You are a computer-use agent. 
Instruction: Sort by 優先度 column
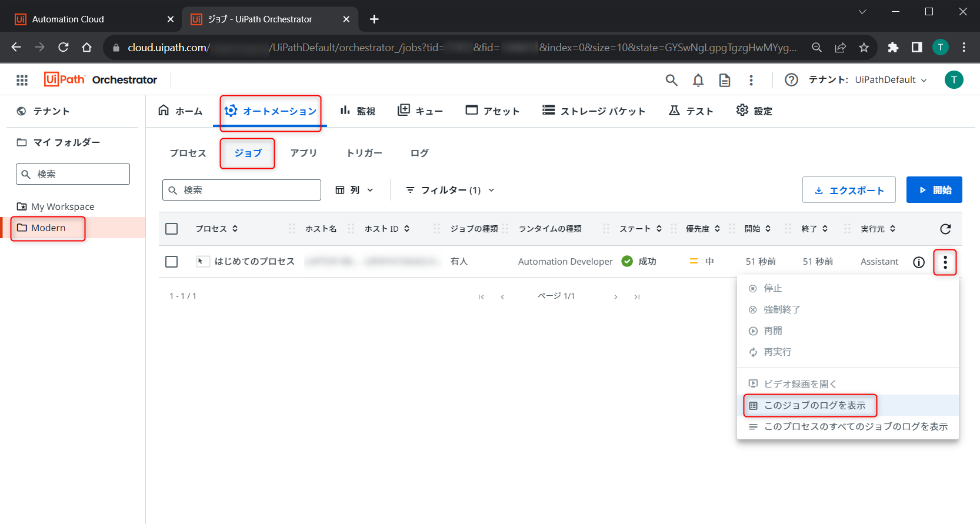pos(704,229)
